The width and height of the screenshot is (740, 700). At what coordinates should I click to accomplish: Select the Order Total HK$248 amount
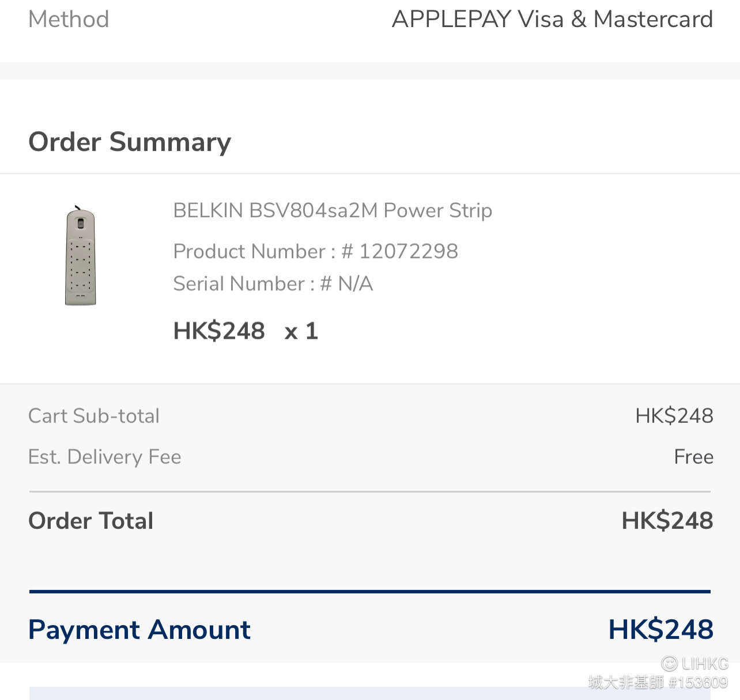pyautogui.click(x=667, y=521)
